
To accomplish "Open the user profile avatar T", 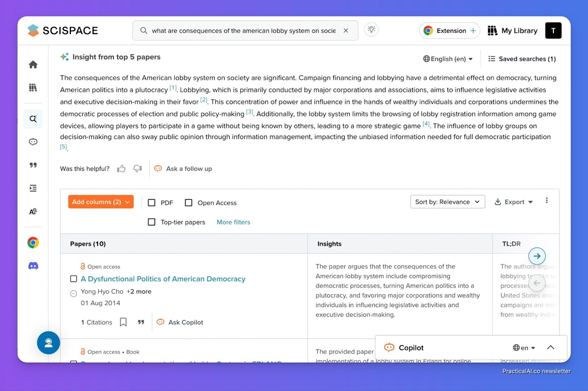I will 553,31.
